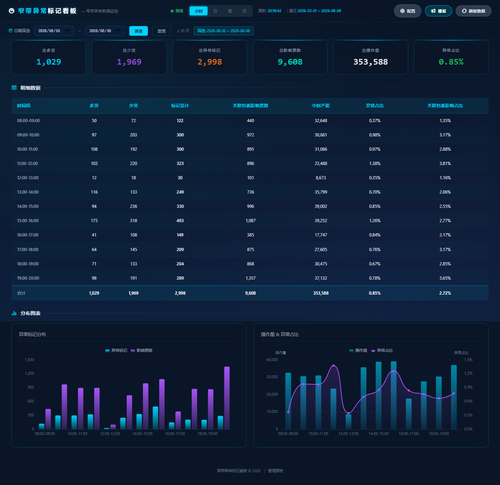
Task: Focus the end date field 2026/06/08
Action: 105,31
